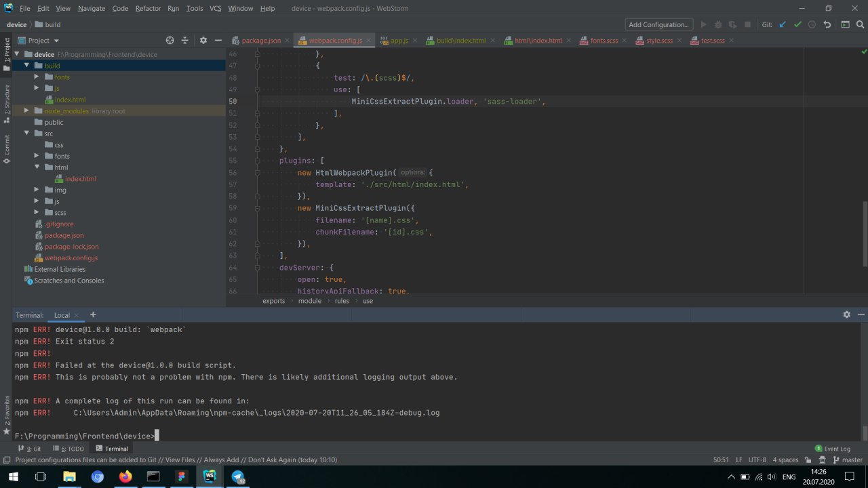This screenshot has width=868, height=488.
Task: Open the VCS menu
Action: (215, 8)
